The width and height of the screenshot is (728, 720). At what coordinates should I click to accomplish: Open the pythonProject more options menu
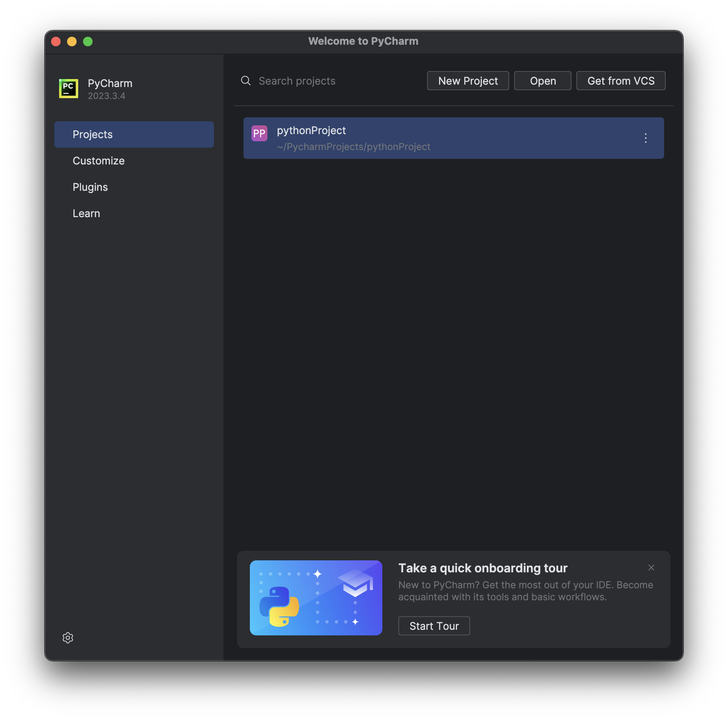[x=645, y=138]
